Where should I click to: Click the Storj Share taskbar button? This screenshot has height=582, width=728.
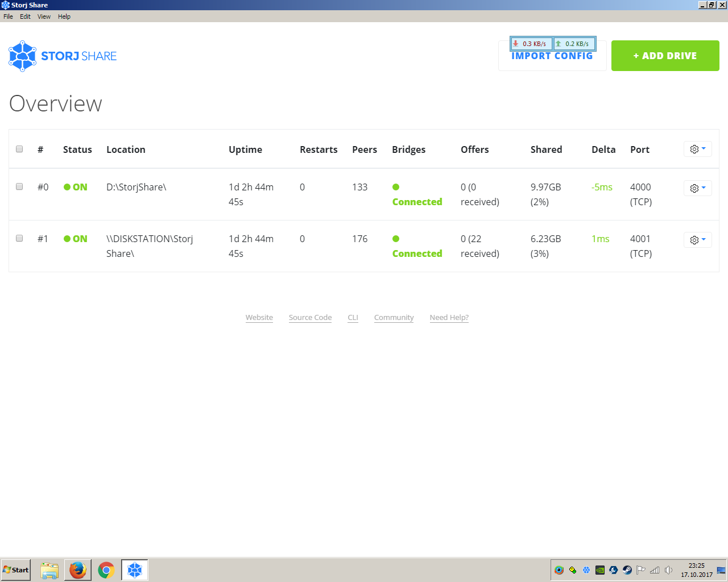(x=135, y=570)
